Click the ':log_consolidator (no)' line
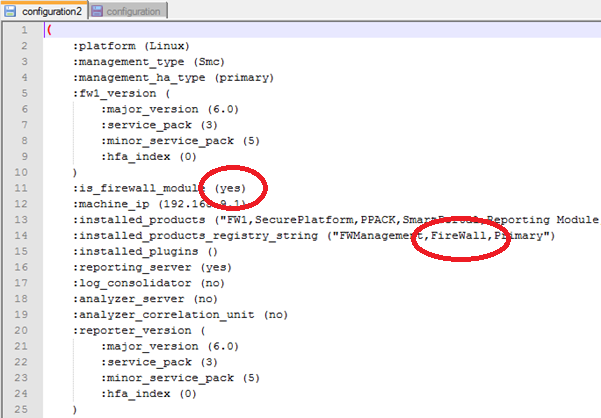 pos(149,283)
